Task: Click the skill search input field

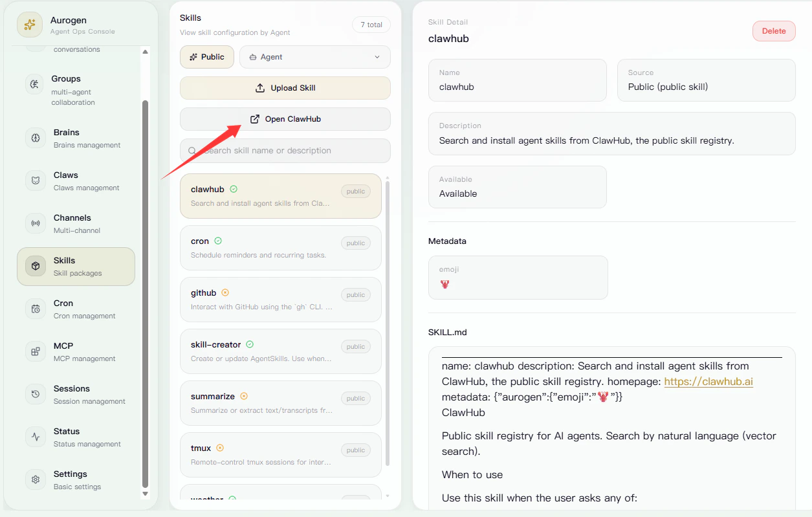Action: (x=285, y=151)
